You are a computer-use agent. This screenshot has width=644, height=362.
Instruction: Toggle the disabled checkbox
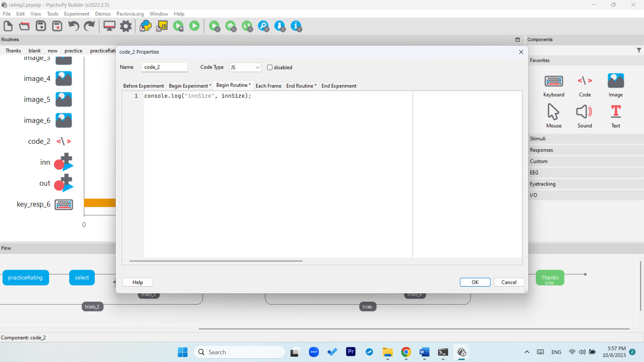270,67
